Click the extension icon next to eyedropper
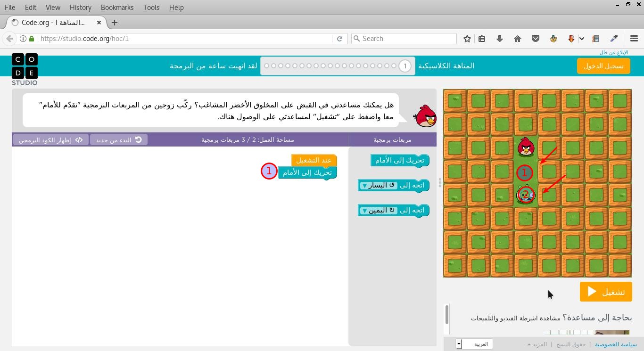The image size is (644, 351). 596,39
